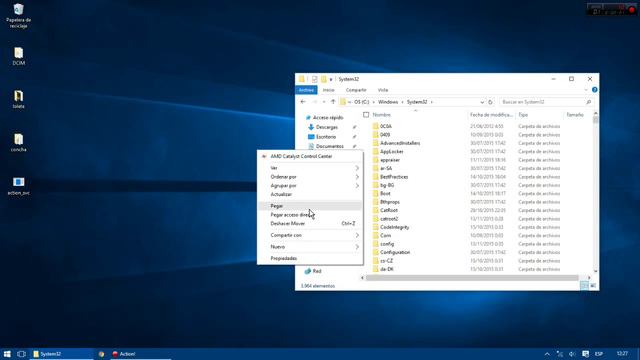Screen dimensions: 640x360
Task: Select the concha desktop icon
Action: point(18,142)
